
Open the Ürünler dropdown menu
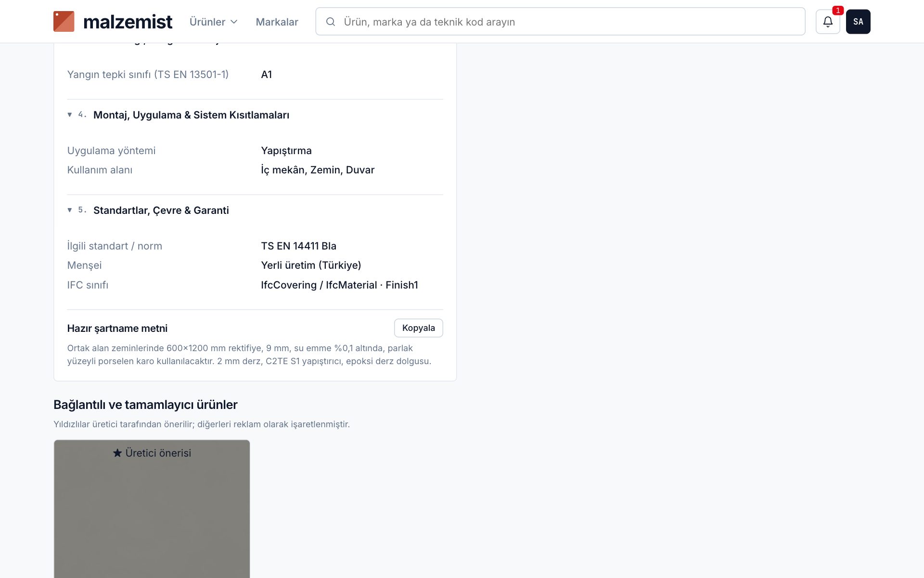(x=213, y=22)
